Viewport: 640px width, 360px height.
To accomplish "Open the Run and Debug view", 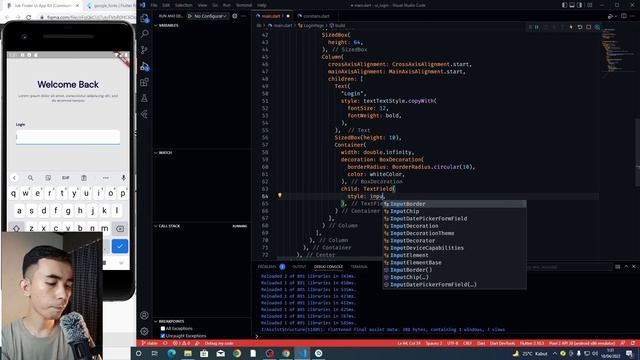I will (x=144, y=67).
